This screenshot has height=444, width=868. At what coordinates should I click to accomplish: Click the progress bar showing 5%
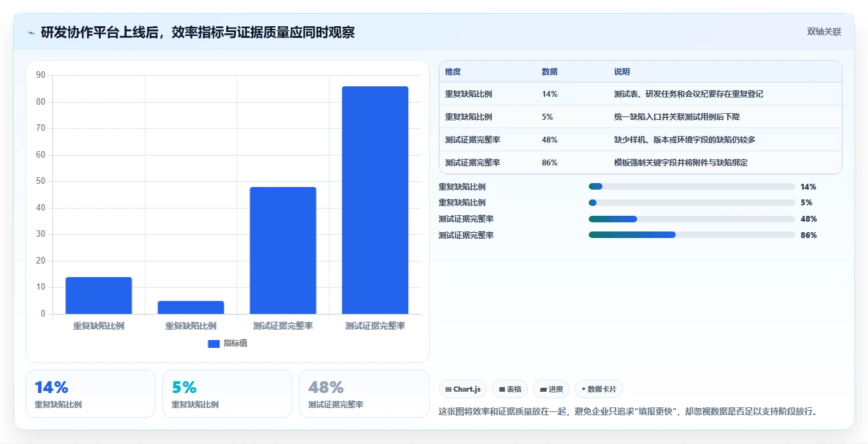click(x=691, y=203)
